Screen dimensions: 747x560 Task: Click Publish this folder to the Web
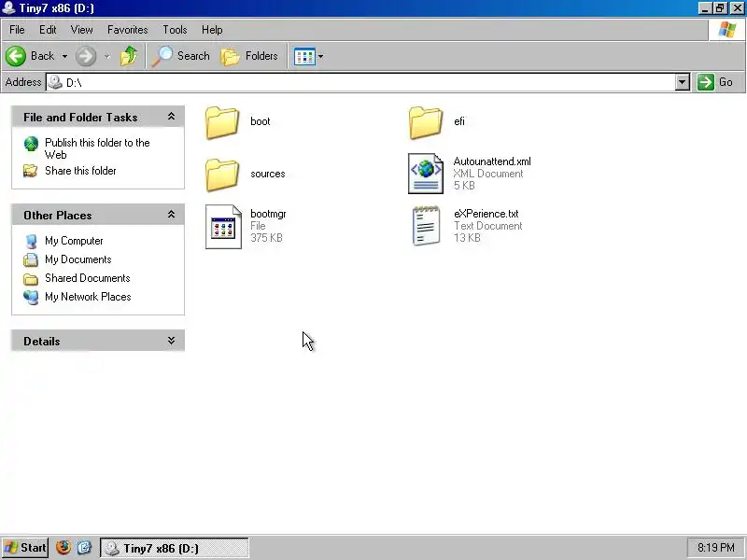point(97,148)
